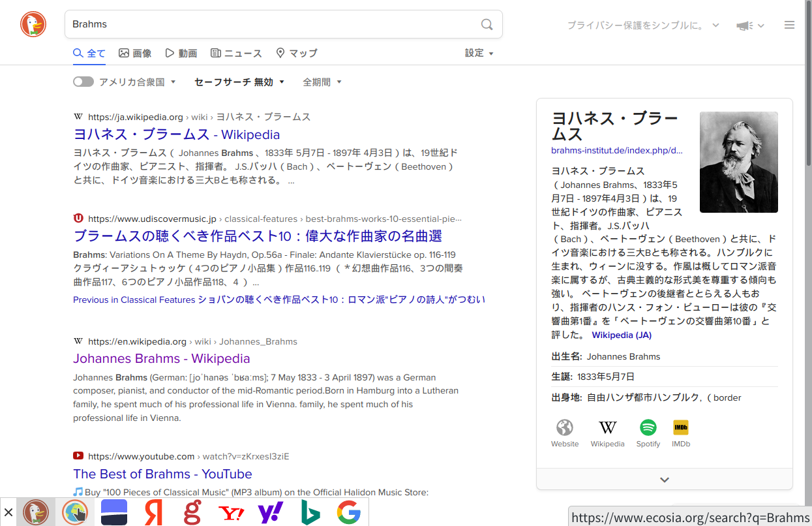Close the search engine switcher bar

(8, 512)
